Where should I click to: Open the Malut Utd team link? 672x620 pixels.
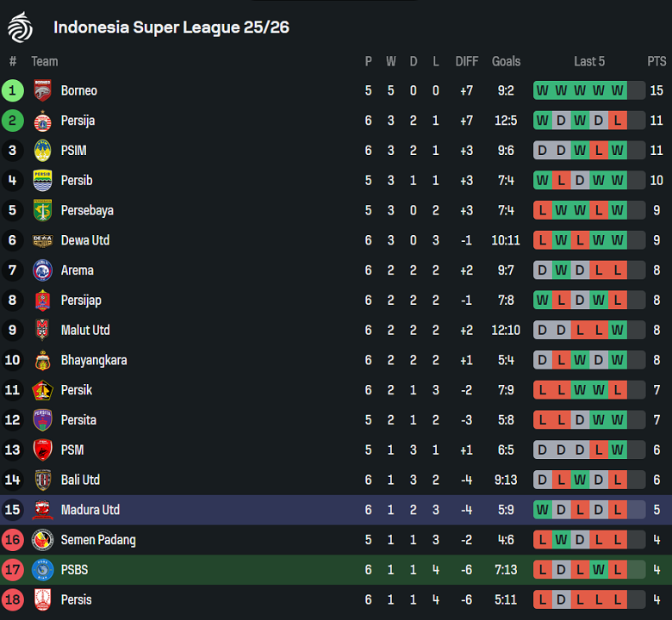[x=85, y=330]
